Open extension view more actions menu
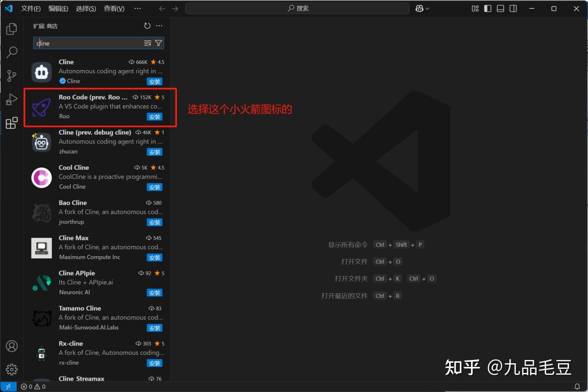Screen dimensions: 588x392 pos(159,26)
